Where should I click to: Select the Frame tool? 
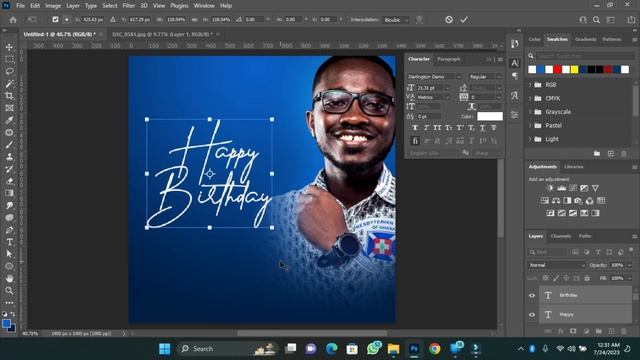coord(9,108)
